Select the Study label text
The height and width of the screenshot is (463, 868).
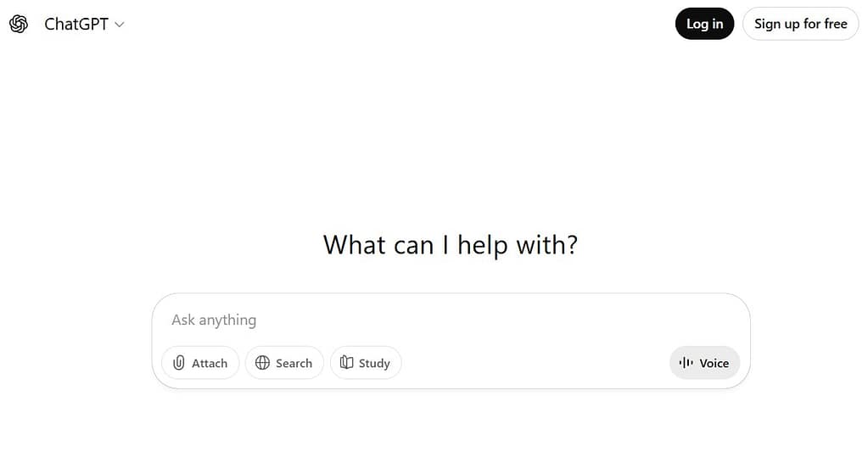(374, 363)
